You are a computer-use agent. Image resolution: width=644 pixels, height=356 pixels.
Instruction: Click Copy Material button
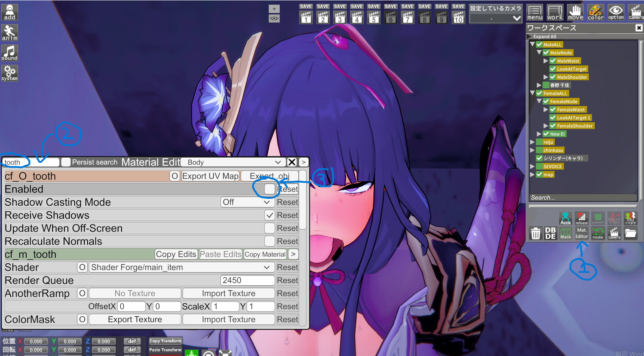click(265, 254)
